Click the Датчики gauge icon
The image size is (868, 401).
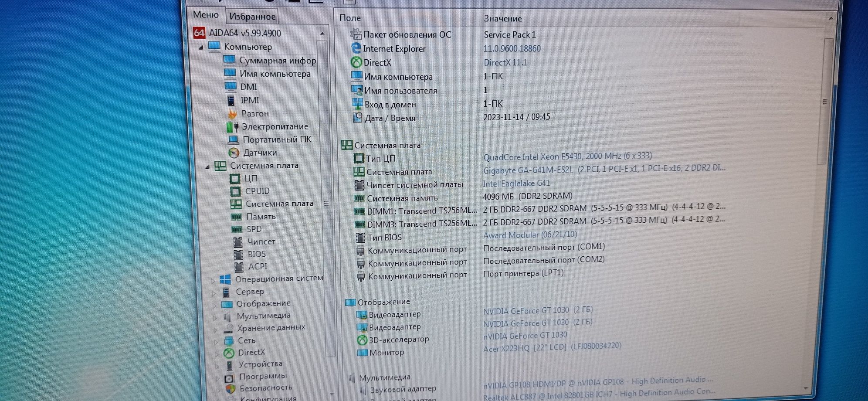click(234, 153)
